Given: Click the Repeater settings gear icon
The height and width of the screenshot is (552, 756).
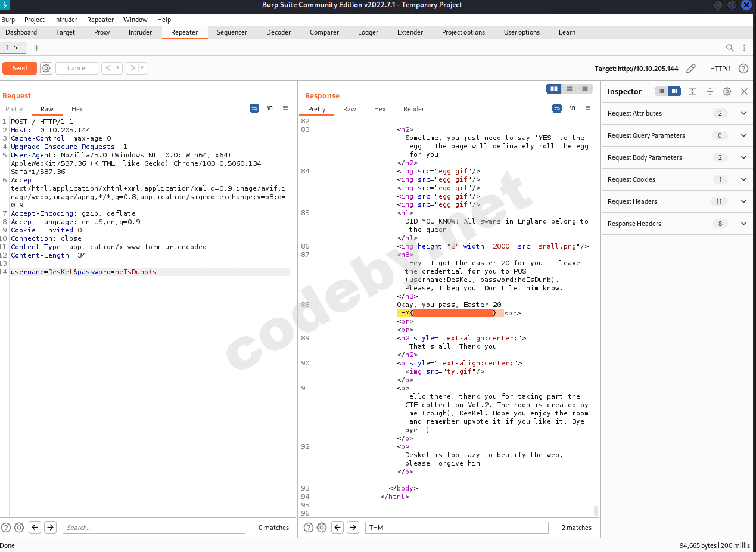Looking at the screenshot, I should pyautogui.click(x=46, y=68).
